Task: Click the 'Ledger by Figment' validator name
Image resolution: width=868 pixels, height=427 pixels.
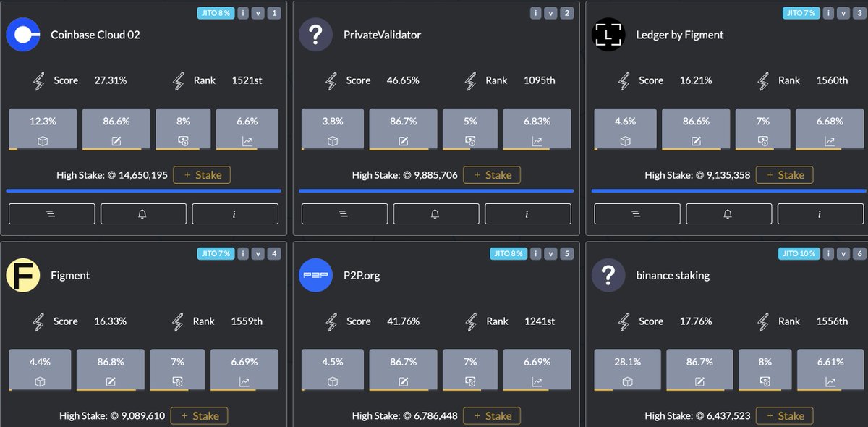Action: (x=680, y=35)
